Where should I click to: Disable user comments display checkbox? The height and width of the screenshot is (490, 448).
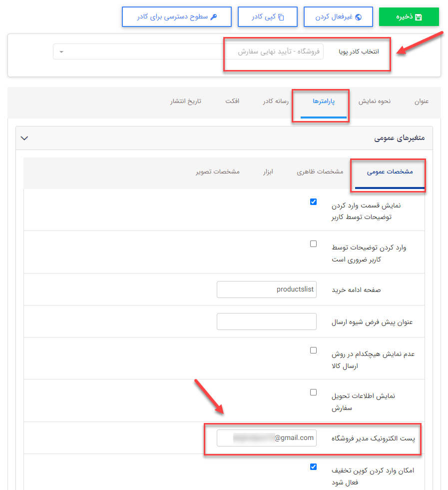click(x=313, y=201)
